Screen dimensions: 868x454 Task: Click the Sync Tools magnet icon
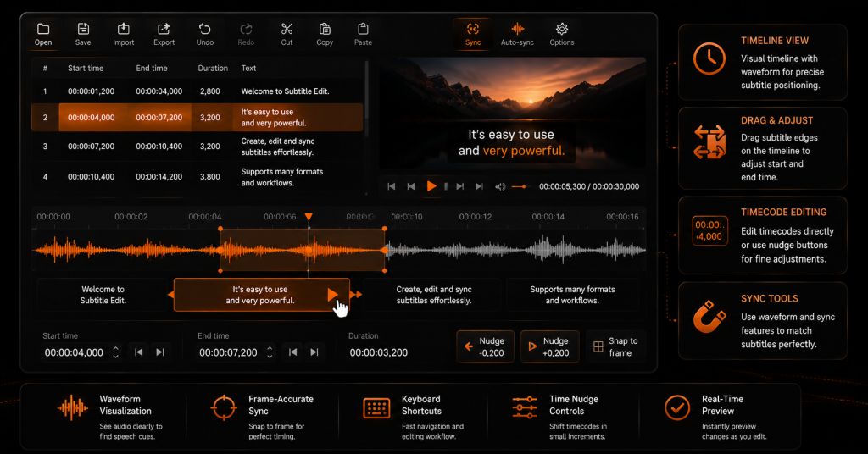click(x=709, y=316)
